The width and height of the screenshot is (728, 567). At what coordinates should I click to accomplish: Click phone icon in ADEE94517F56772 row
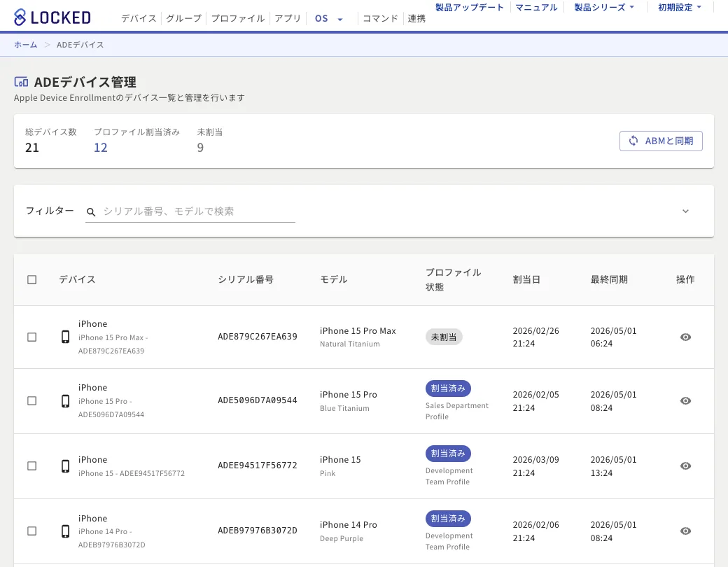tap(66, 465)
